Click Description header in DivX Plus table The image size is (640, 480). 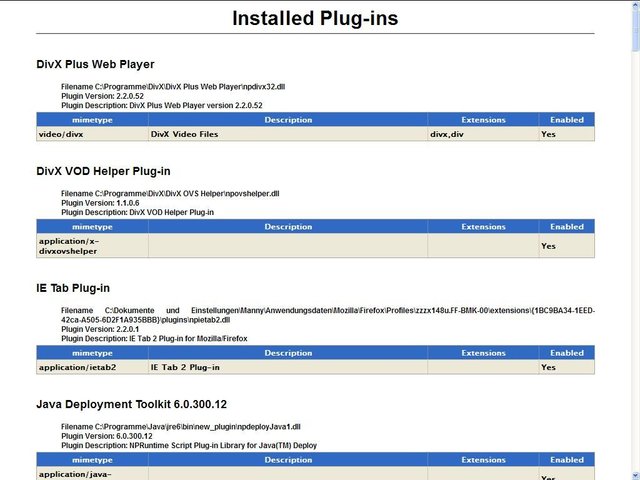288,120
